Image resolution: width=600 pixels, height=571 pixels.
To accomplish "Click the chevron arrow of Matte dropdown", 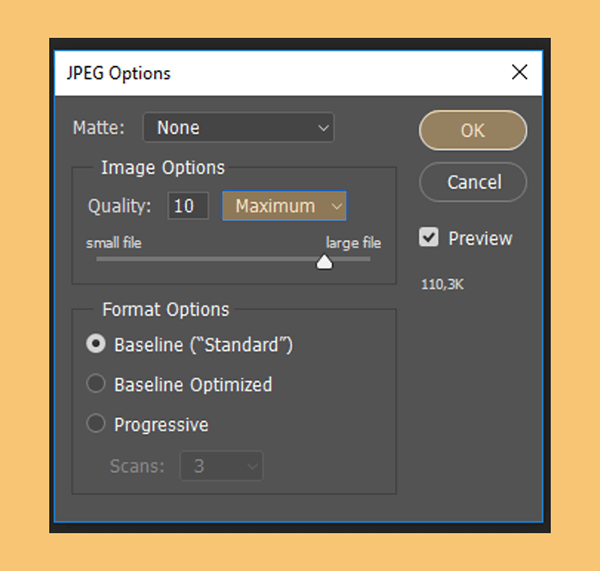I will pyautogui.click(x=323, y=128).
